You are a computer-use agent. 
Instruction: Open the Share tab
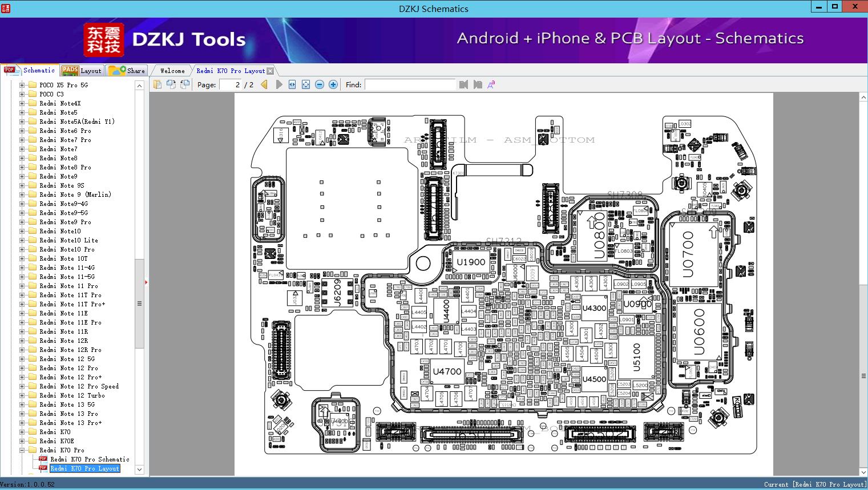[x=127, y=71]
